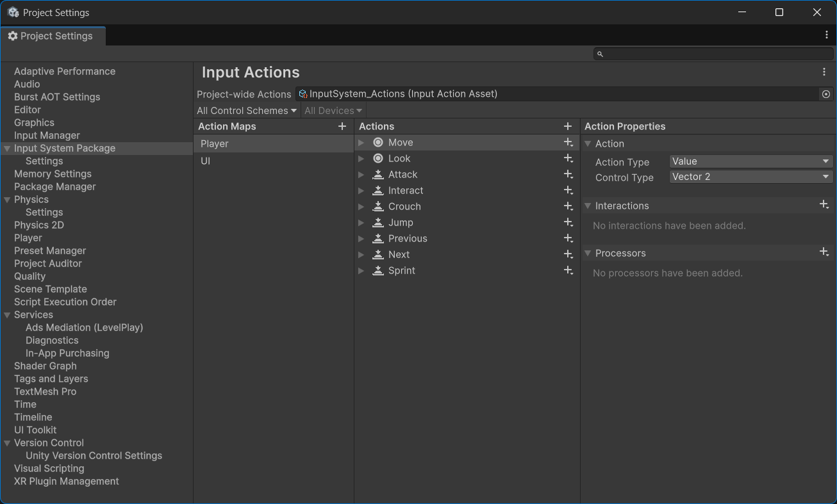Add binding to the Interact action
The image size is (837, 504).
tap(568, 191)
